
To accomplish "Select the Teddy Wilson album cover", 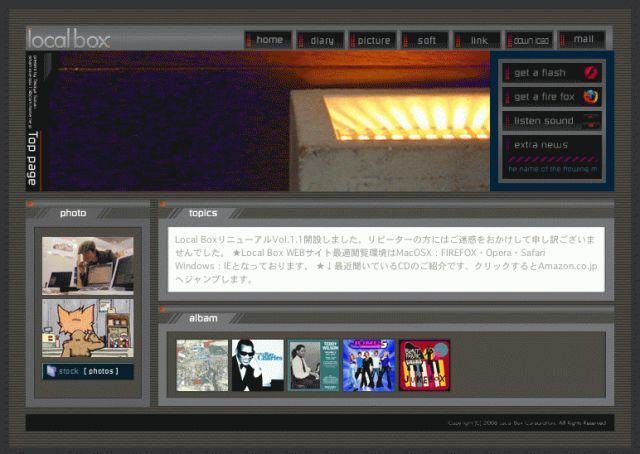I will pos(313,365).
